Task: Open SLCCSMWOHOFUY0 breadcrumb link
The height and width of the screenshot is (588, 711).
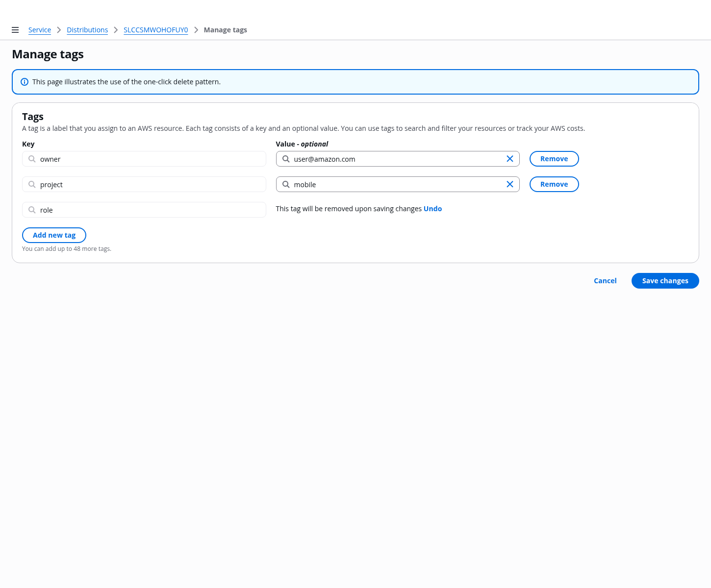Action: click(156, 30)
